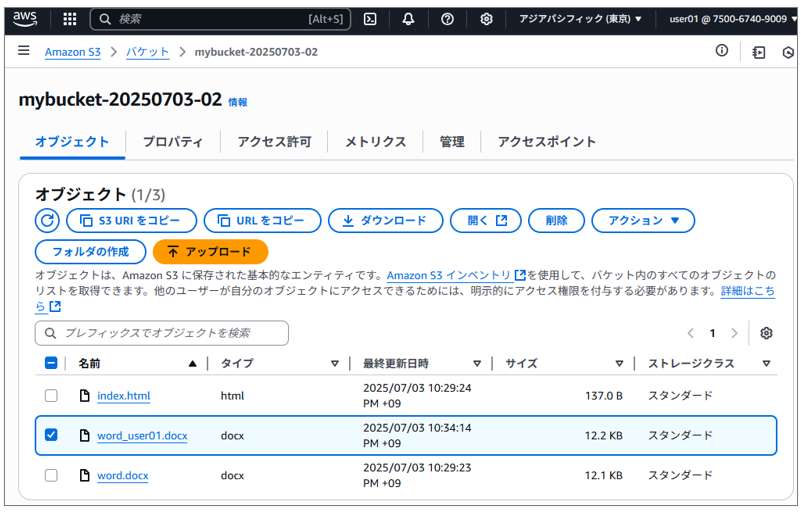Click the ascending sort arrow on 名前 column
This screenshot has width=801, height=512.
(x=193, y=364)
